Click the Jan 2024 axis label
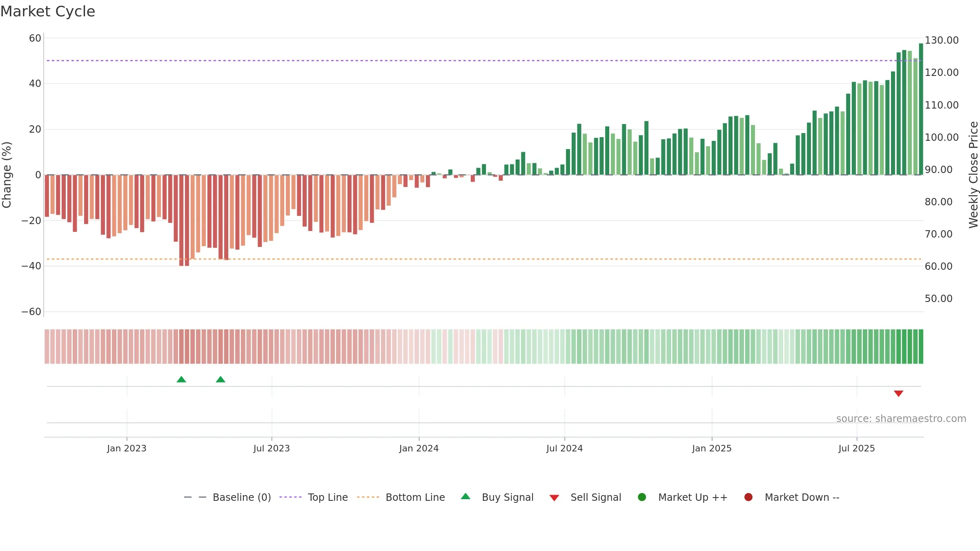Screen dimensions: 980x551 click(x=419, y=449)
